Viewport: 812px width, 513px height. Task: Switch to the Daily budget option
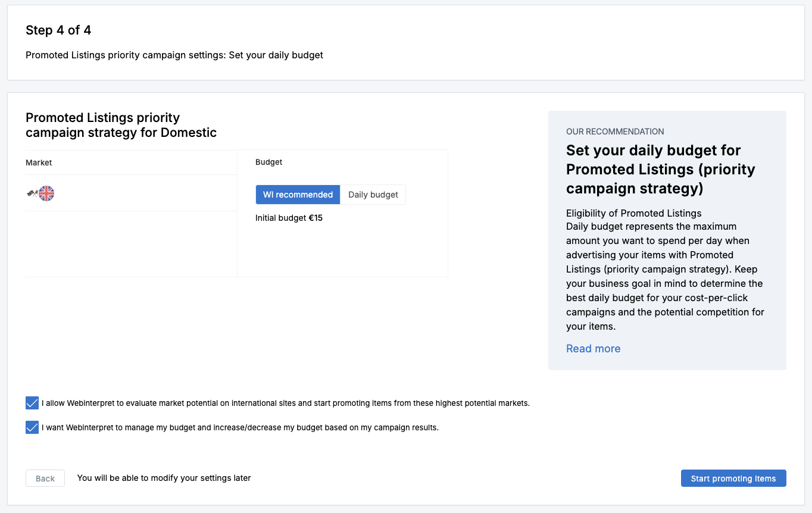click(x=373, y=195)
